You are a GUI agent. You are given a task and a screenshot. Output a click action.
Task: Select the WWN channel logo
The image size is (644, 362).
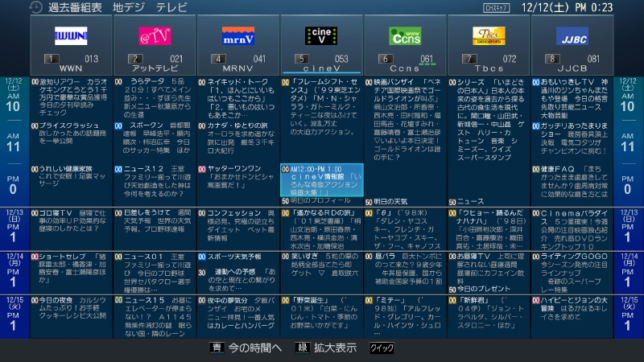coord(71,35)
